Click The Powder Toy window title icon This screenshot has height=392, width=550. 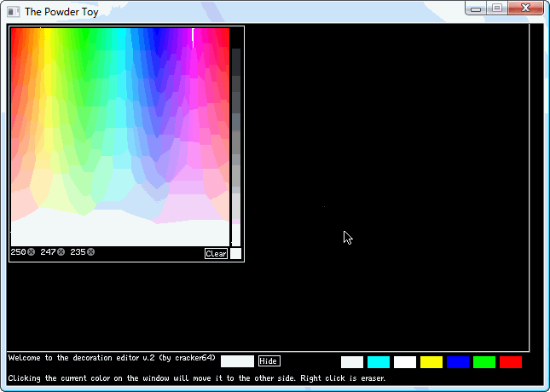click(14, 12)
